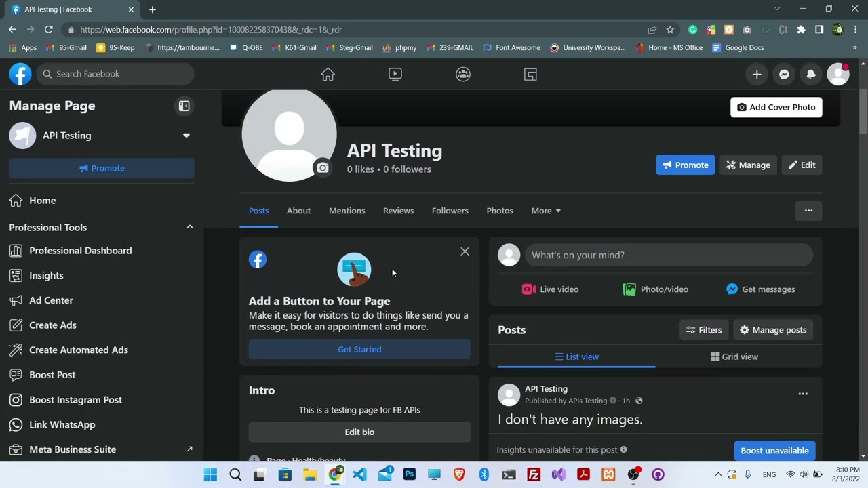Image resolution: width=868 pixels, height=488 pixels.
Task: Click the Promote button beside Manage
Action: 685,165
